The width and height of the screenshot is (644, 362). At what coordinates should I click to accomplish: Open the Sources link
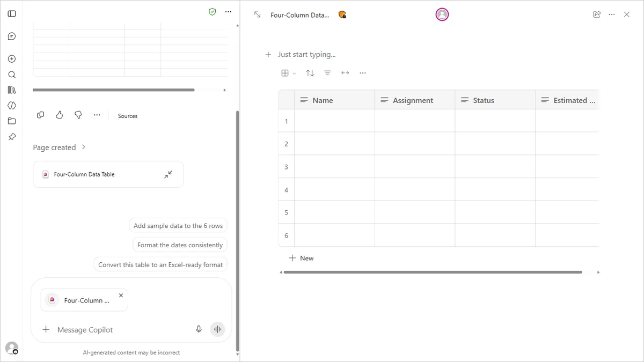tap(128, 116)
